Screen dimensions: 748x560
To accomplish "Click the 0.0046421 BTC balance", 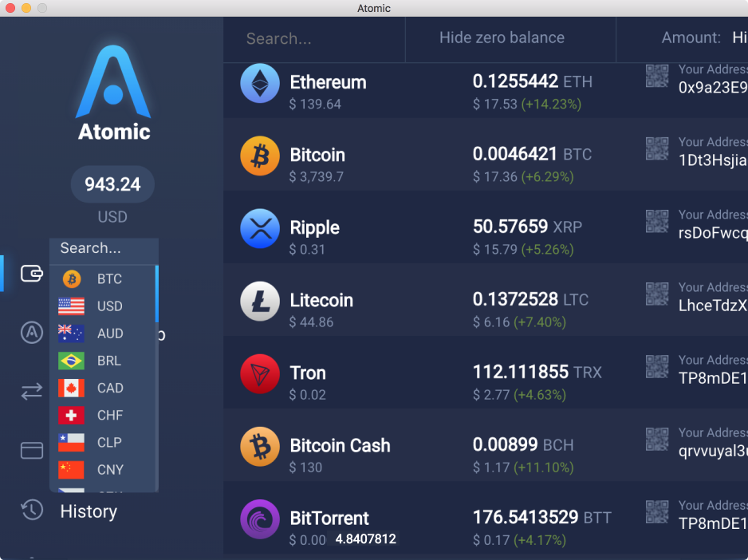I will (532, 154).
